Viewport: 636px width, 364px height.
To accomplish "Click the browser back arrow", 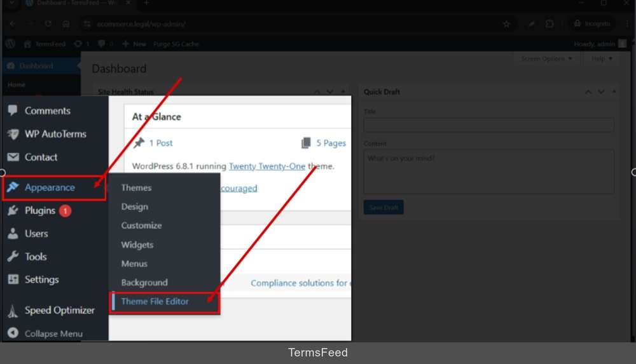I will pos(13,24).
